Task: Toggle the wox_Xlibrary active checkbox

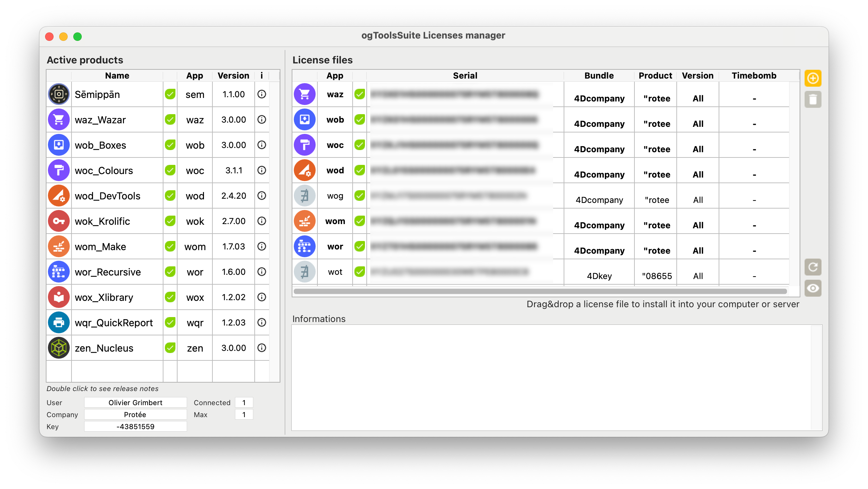Action: point(170,297)
